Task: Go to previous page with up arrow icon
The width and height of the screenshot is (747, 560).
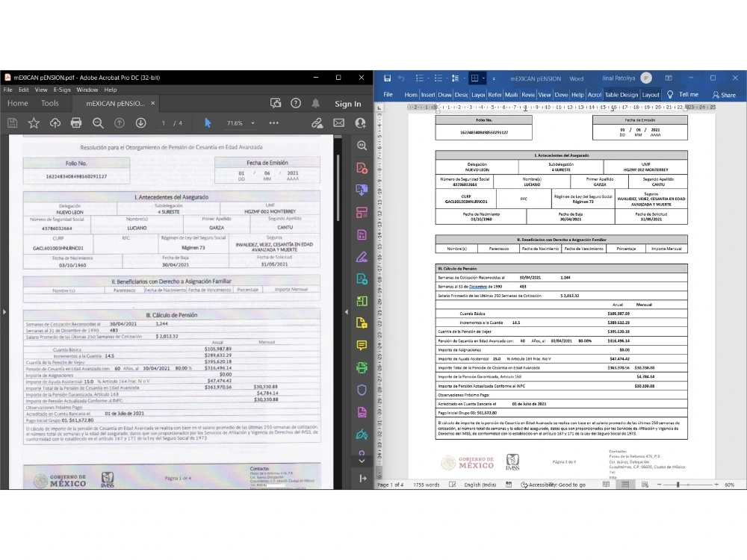Action: pos(119,123)
